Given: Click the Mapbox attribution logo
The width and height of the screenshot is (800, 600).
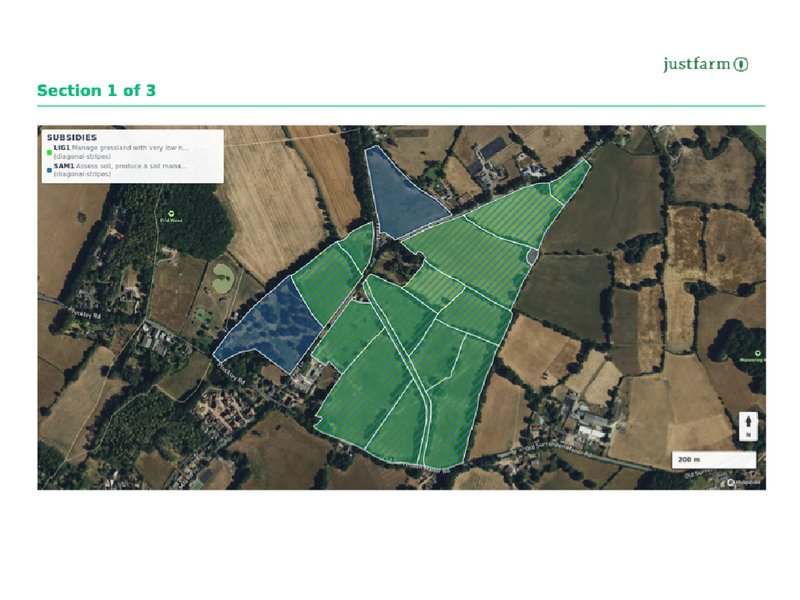Looking at the screenshot, I should point(744,482).
